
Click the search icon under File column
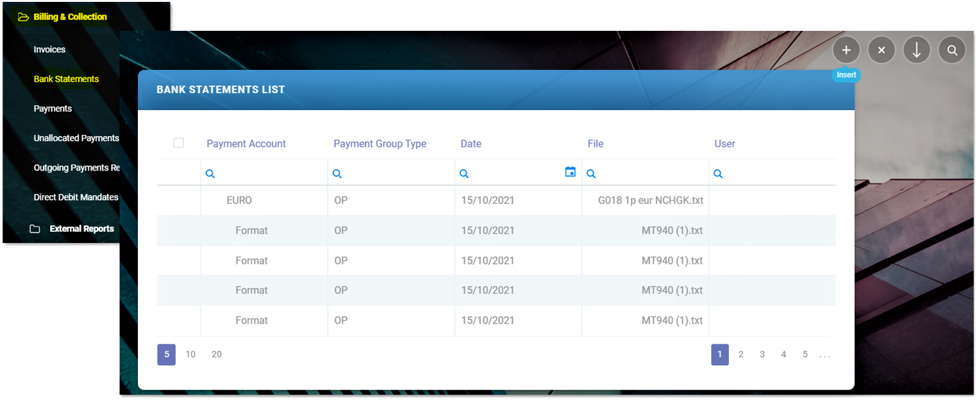pos(591,174)
